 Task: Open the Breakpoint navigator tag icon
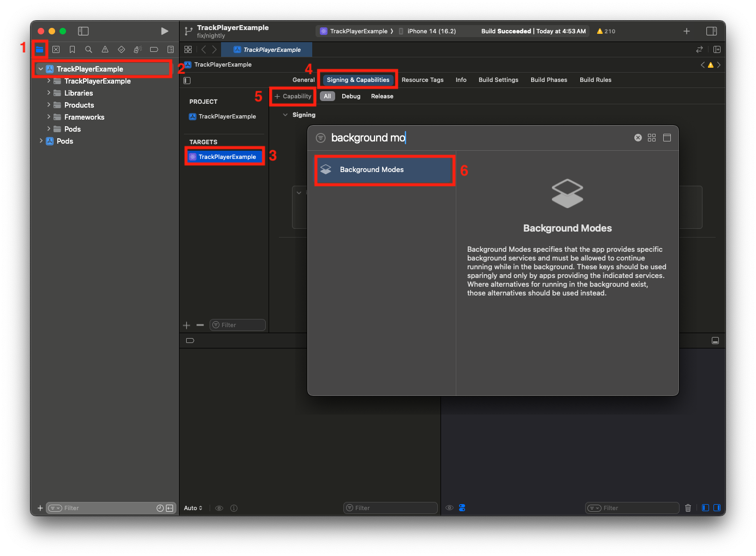point(154,49)
